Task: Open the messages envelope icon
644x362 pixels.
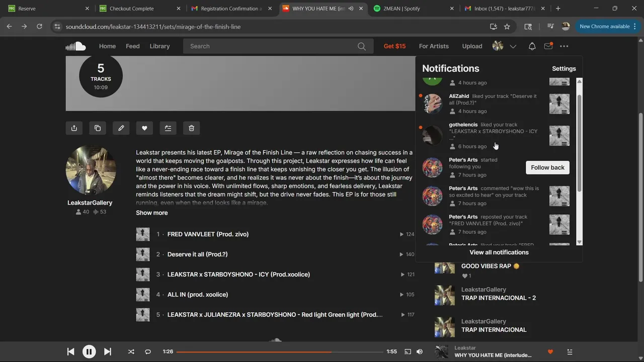Action: pos(548,46)
